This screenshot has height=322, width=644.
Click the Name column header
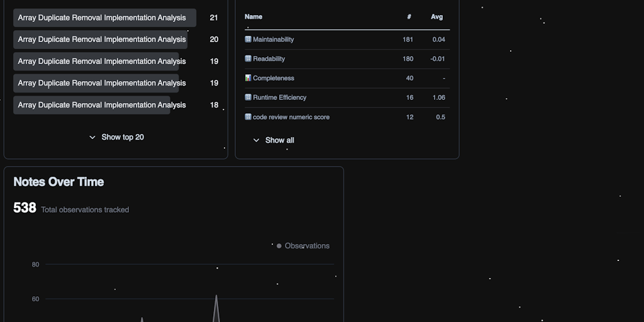pos(253,17)
